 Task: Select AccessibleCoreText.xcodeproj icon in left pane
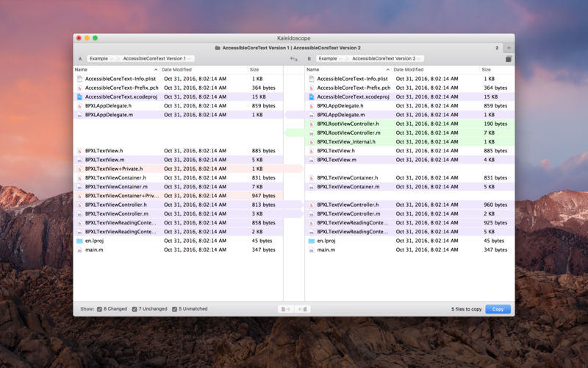pyautogui.click(x=79, y=97)
